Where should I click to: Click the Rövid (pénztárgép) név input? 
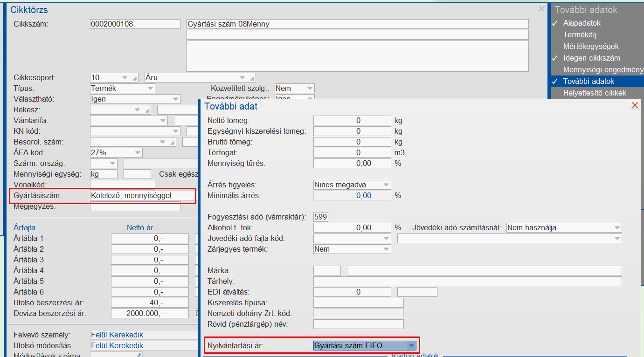359,324
